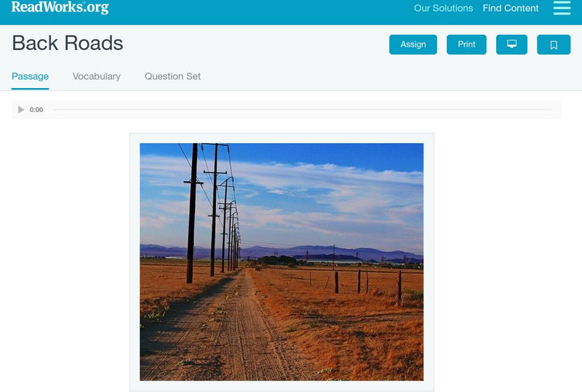Select the Passage tab
The height and width of the screenshot is (392, 582).
pos(30,76)
